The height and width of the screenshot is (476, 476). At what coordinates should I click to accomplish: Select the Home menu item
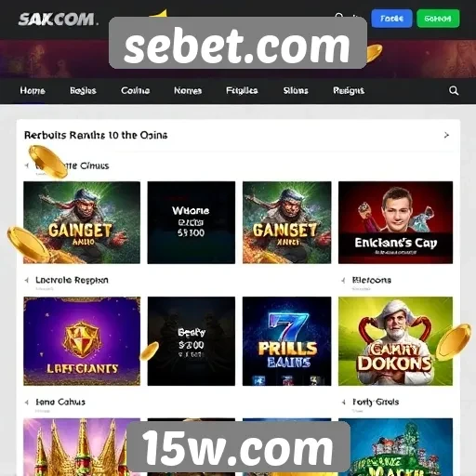pyautogui.click(x=33, y=90)
